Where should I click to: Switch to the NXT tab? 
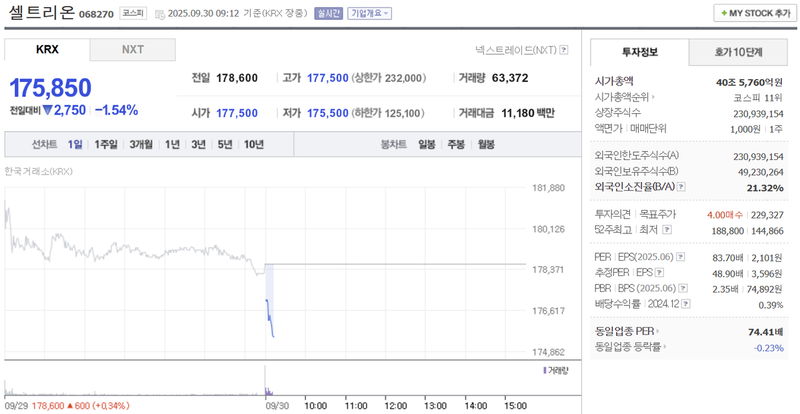(133, 49)
